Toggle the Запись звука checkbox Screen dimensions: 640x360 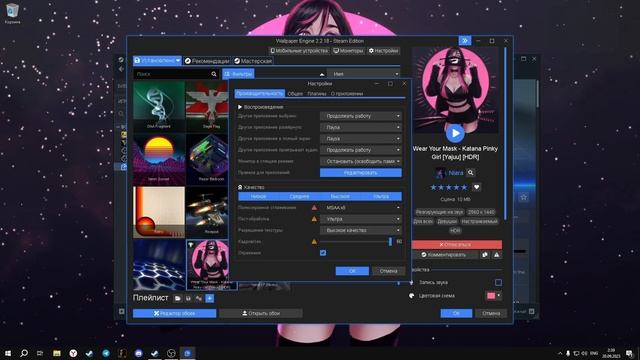(498, 282)
